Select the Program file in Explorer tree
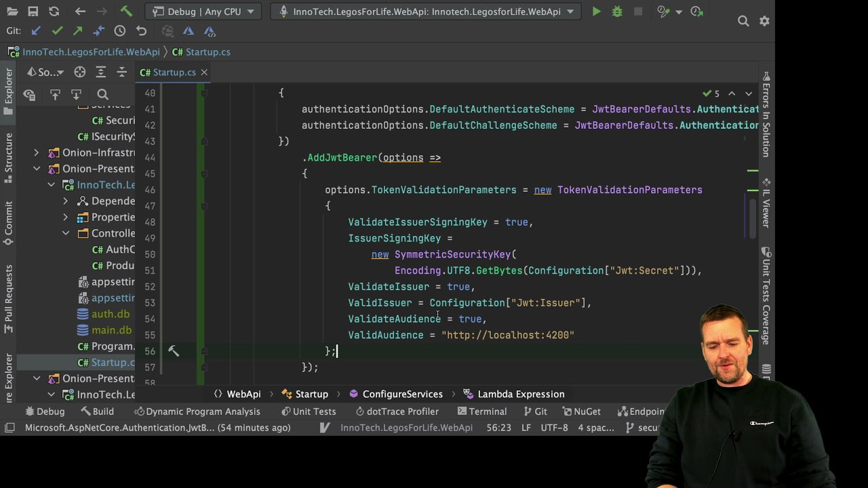Screen dimensions: 868x488 click(x=106, y=346)
